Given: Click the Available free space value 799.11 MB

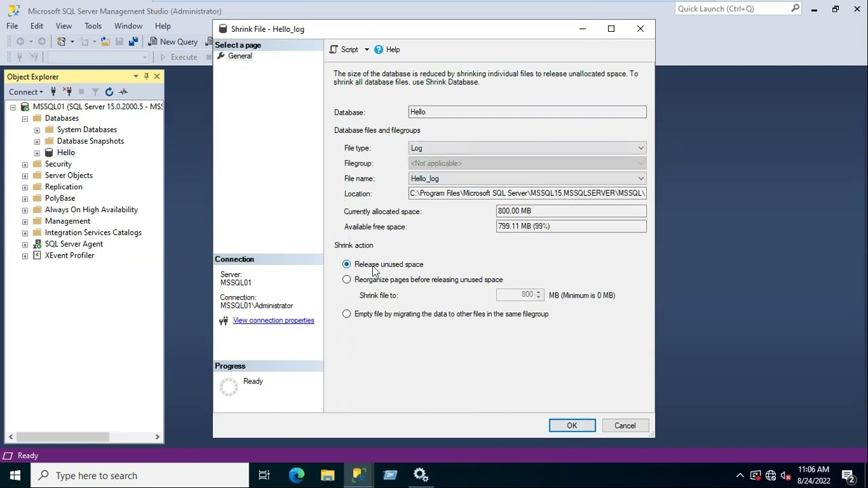Looking at the screenshot, I should click(571, 226).
